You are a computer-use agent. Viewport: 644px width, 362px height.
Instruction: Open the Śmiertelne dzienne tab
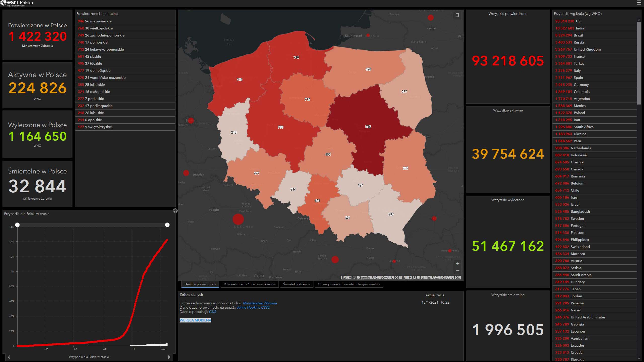coord(297,284)
